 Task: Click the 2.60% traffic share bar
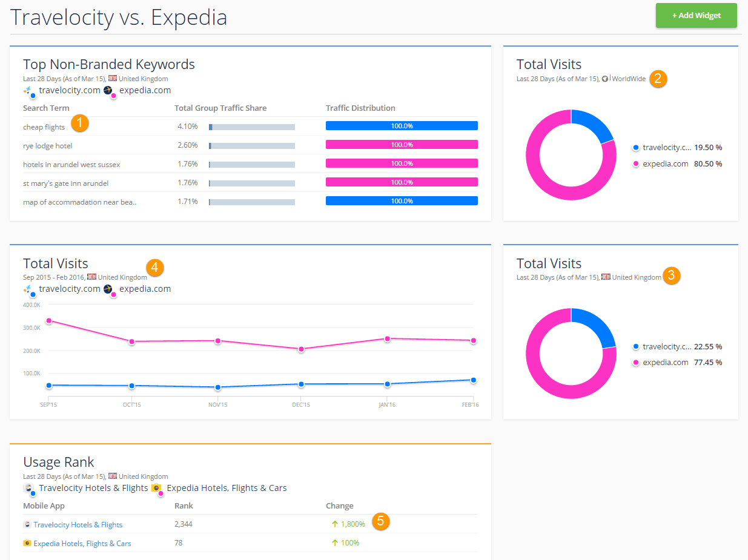click(252, 146)
